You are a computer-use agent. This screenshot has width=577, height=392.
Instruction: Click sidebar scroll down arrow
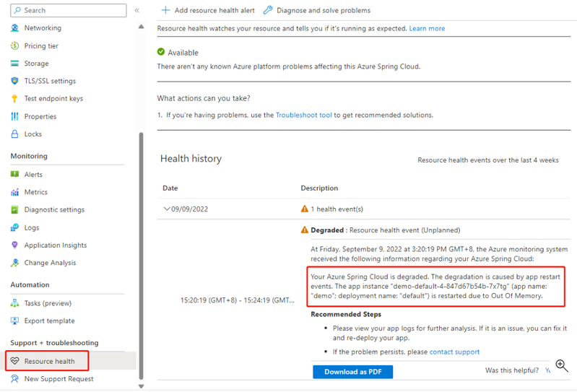point(141,386)
